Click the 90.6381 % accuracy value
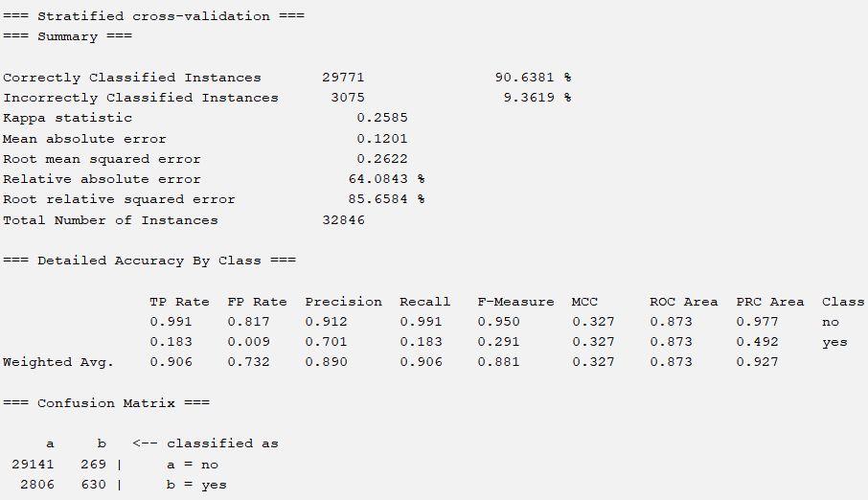This screenshot has height=500, width=868. 532,78
